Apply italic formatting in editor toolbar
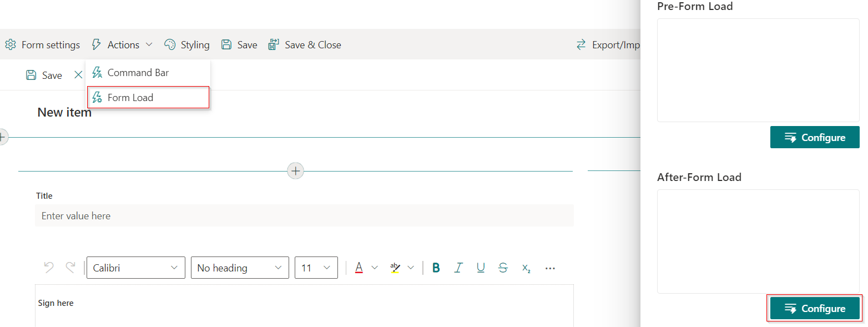 tap(458, 268)
